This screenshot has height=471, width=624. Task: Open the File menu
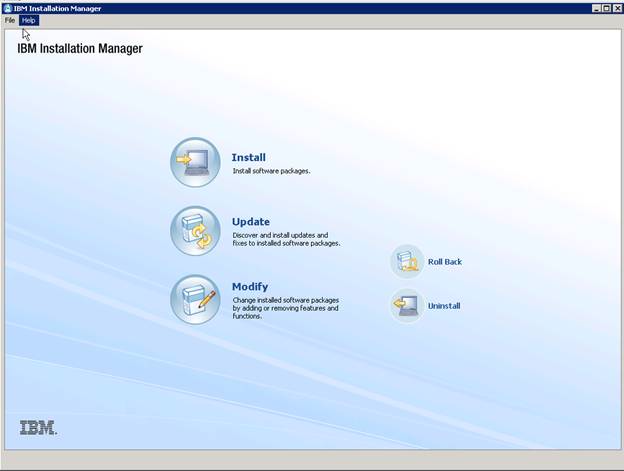(10, 20)
